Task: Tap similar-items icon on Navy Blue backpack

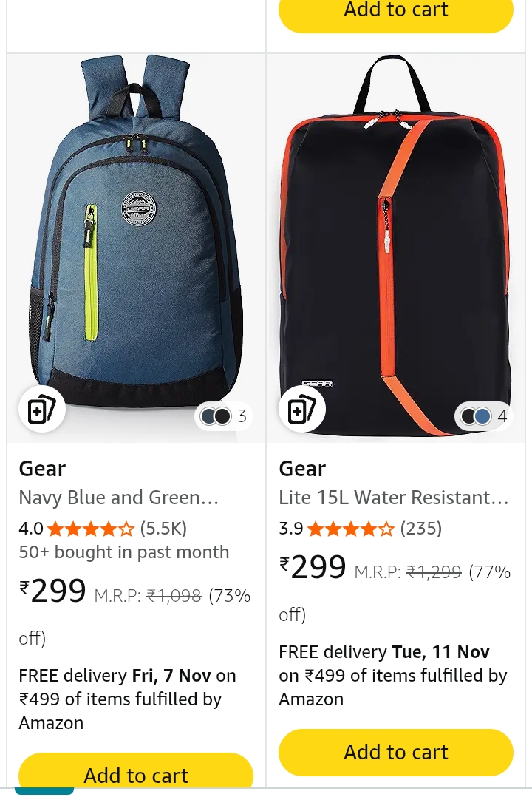Action: click(41, 410)
